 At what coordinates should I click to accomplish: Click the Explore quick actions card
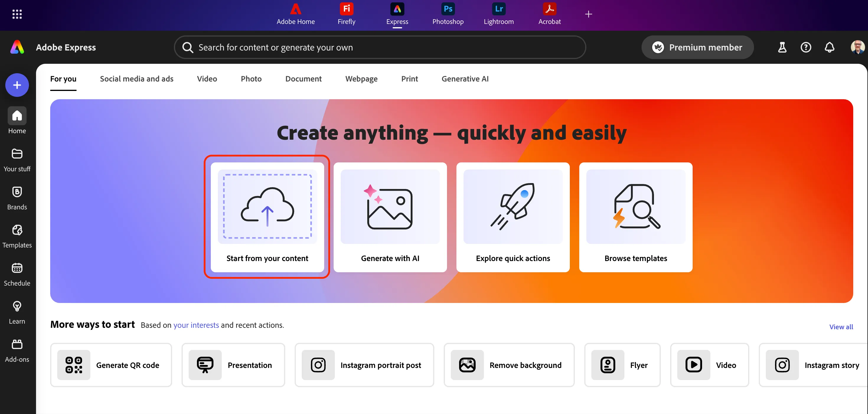point(513,217)
